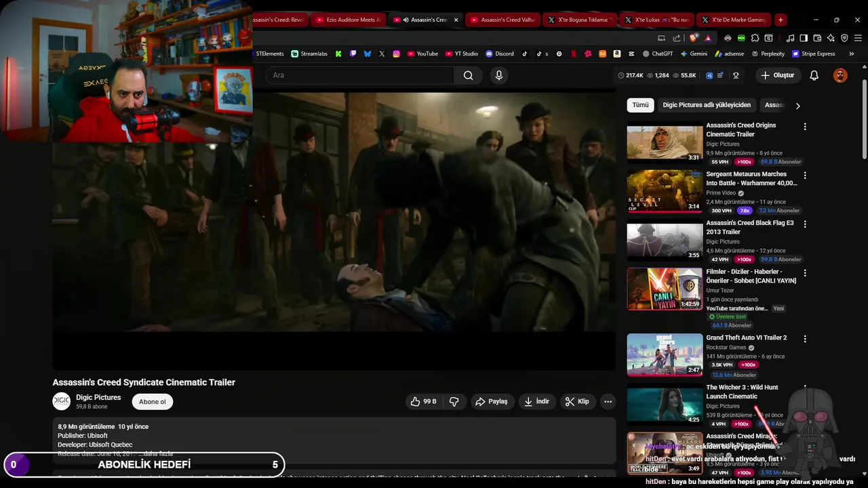868x488 pixels.
Task: Switch to X'te Lukas tab
Action: [x=657, y=20]
